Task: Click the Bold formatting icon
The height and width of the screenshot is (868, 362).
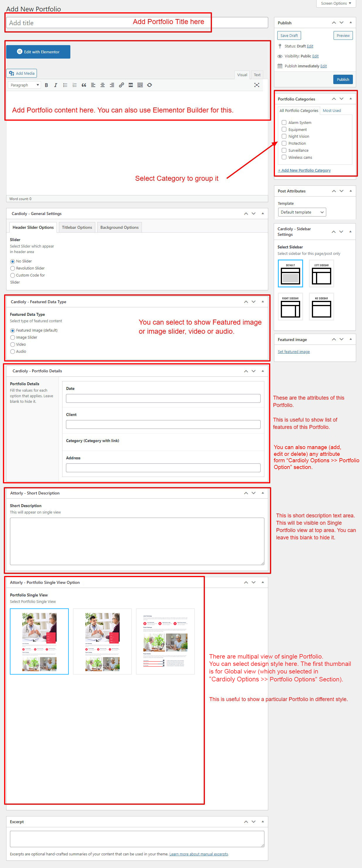Action: (x=47, y=85)
